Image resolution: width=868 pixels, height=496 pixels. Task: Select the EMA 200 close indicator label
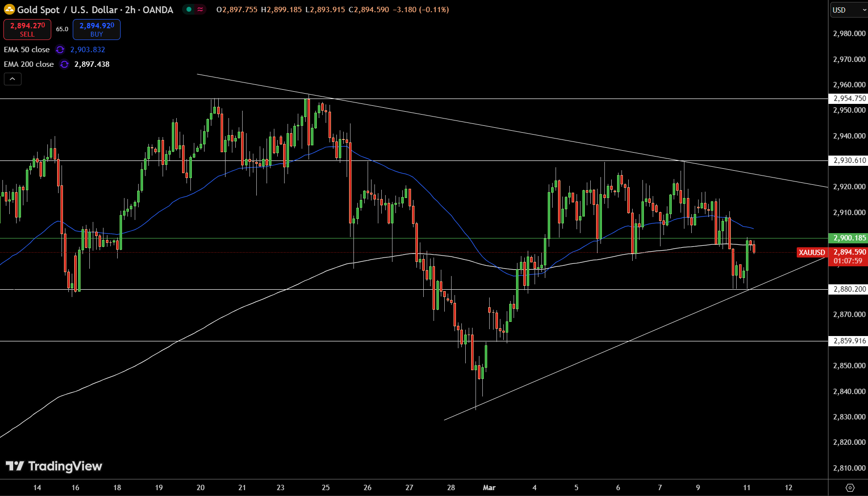29,64
